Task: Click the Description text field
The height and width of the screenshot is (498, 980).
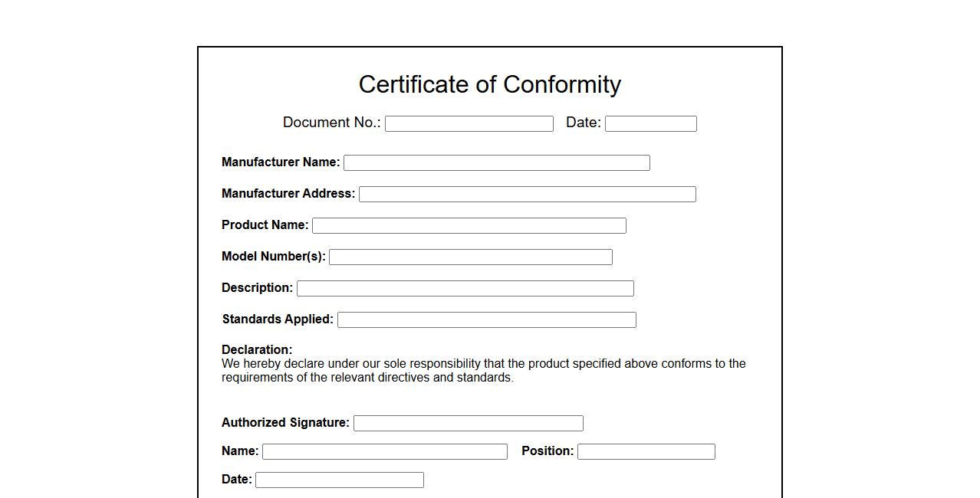Action: coord(465,288)
